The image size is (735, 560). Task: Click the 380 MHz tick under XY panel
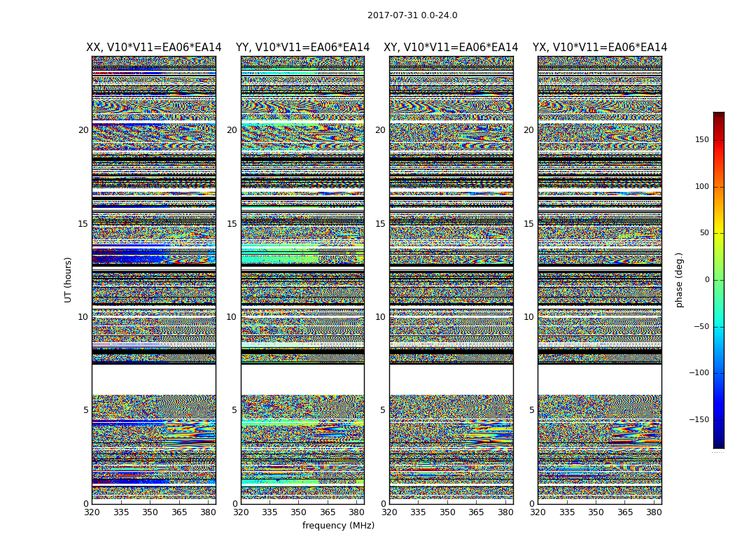[x=505, y=512]
